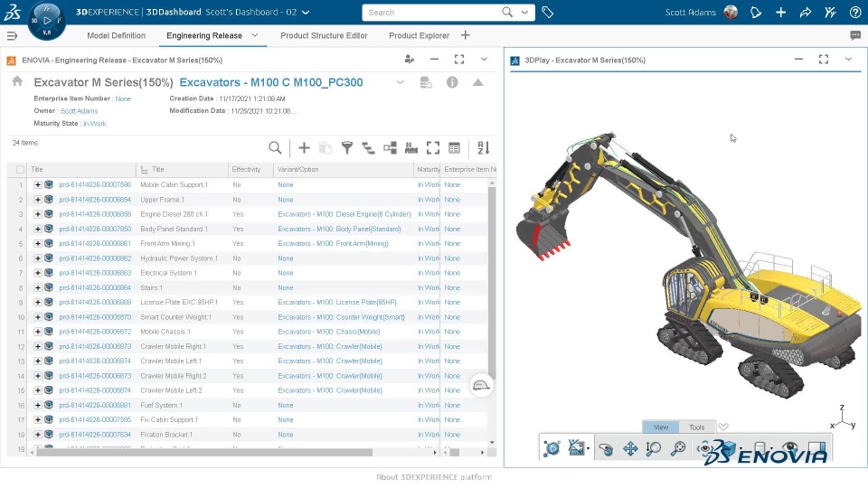868x488 pixels.
Task: Open the ENOVIA widget menu chevron
Action: (484, 60)
